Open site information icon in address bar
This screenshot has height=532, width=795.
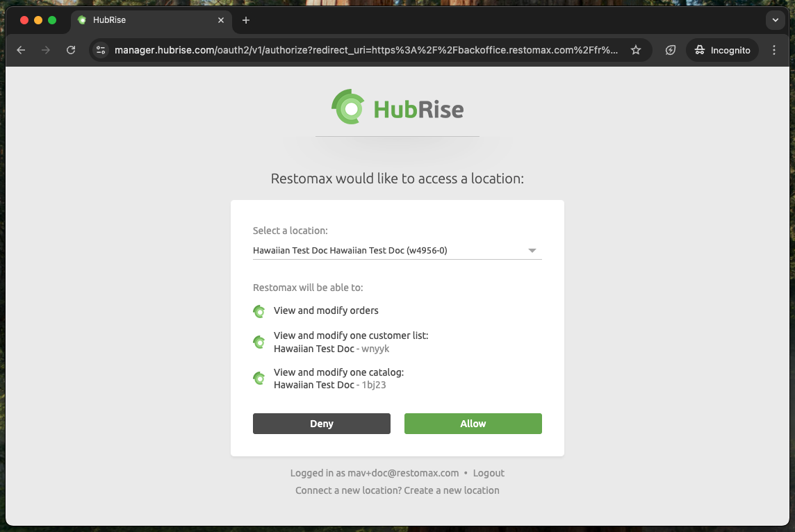[x=101, y=50]
